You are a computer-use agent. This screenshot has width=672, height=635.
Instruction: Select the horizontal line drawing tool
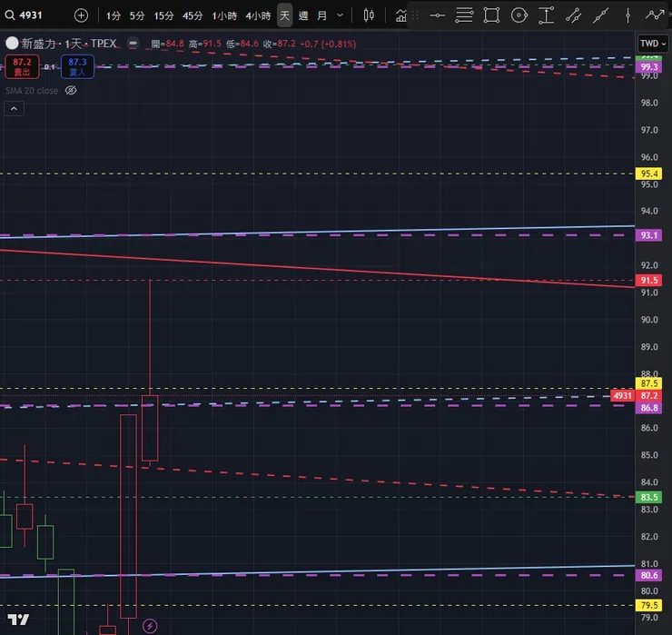point(437,15)
